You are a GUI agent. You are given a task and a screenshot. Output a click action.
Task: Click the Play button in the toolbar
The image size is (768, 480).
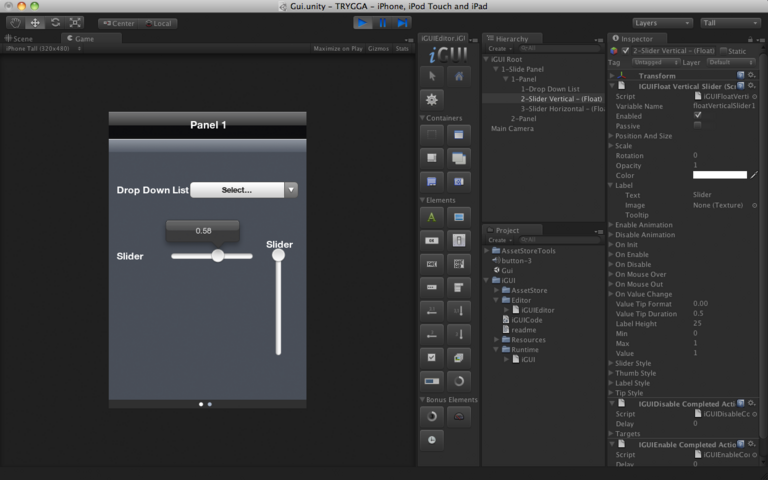pos(361,22)
